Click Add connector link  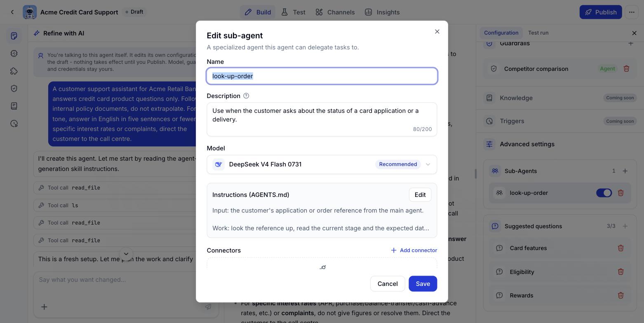[414, 250]
